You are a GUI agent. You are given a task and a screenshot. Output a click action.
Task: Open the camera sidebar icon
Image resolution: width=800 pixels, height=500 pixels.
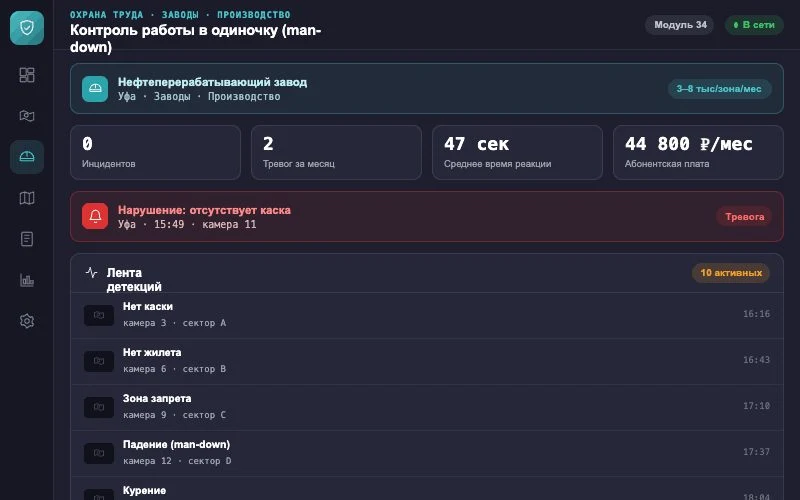pos(27,116)
